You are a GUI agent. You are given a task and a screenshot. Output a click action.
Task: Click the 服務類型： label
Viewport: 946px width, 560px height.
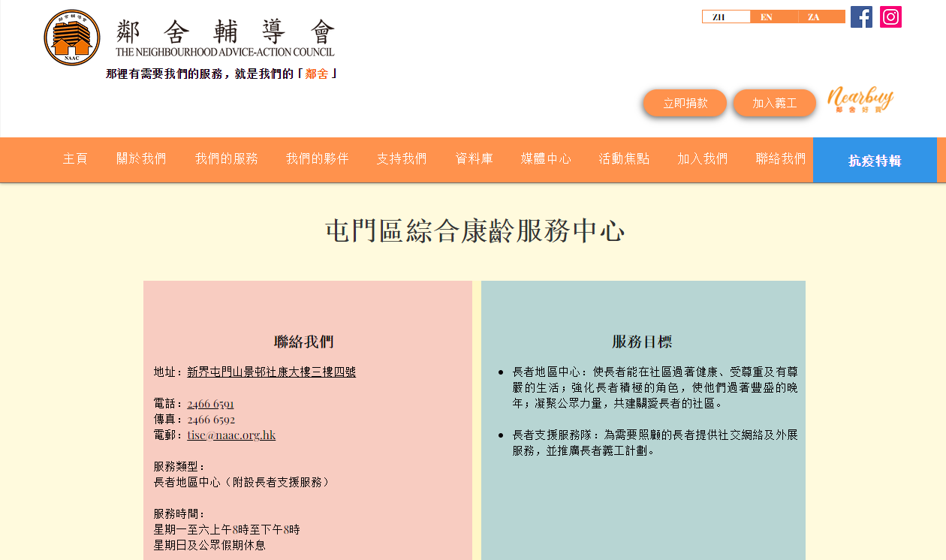(179, 466)
